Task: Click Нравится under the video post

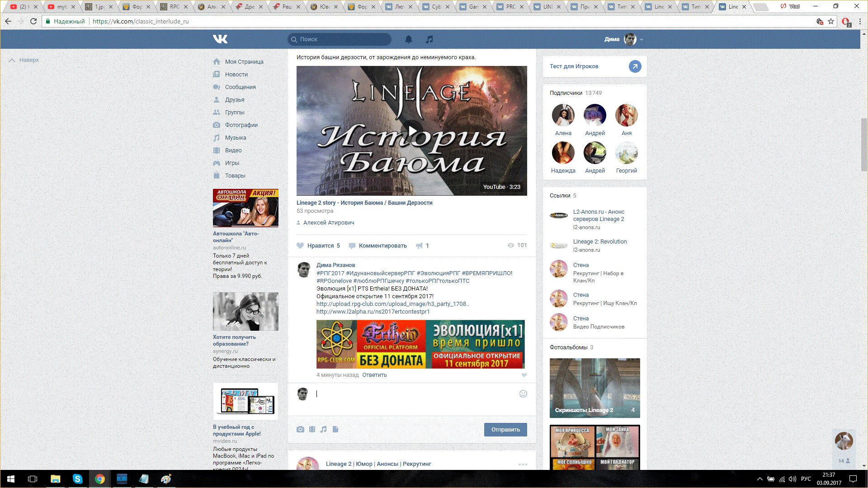Action: [x=318, y=245]
